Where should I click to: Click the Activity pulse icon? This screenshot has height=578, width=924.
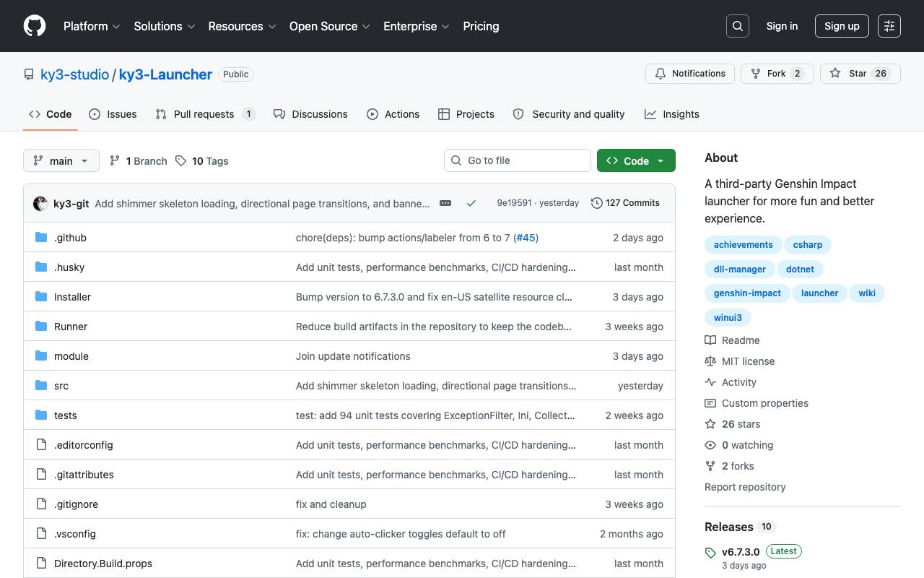point(710,382)
